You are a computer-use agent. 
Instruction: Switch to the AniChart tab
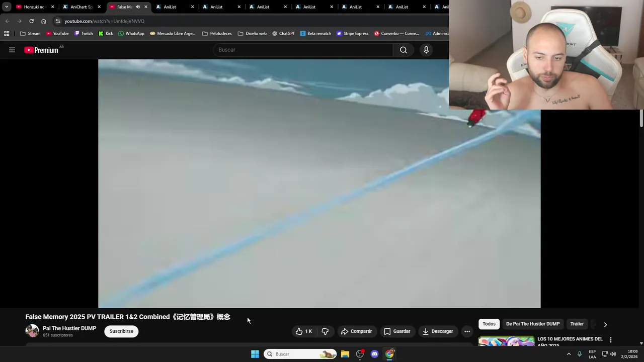coord(80,7)
